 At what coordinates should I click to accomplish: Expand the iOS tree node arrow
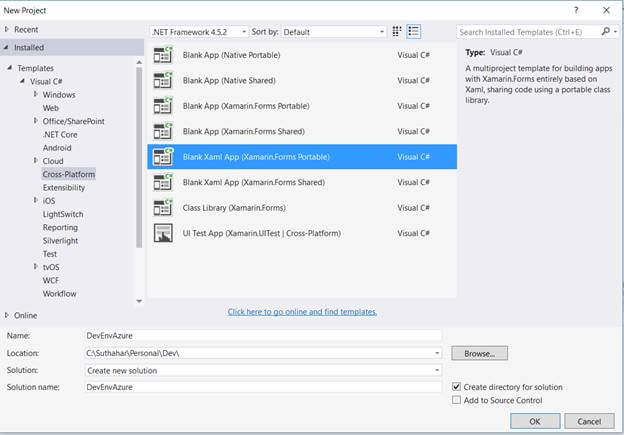(35, 200)
